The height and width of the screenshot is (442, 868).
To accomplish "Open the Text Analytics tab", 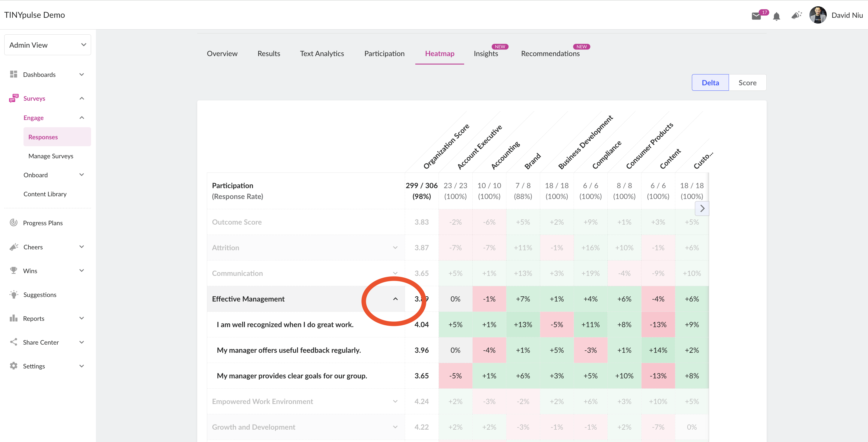I will point(322,54).
